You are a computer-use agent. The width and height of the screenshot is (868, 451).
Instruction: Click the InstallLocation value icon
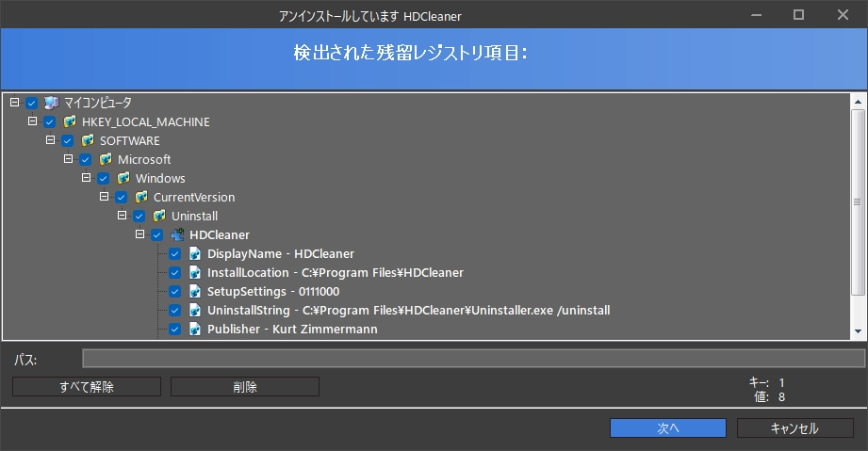point(195,272)
